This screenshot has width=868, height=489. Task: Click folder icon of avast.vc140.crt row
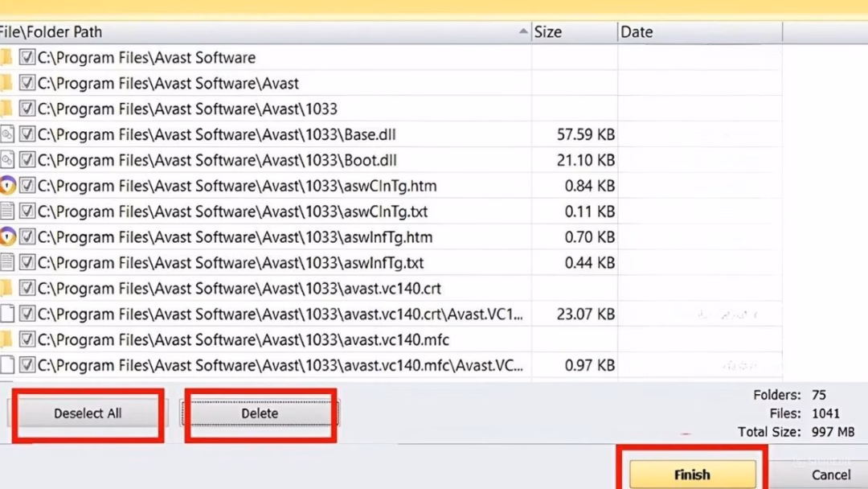click(6, 288)
